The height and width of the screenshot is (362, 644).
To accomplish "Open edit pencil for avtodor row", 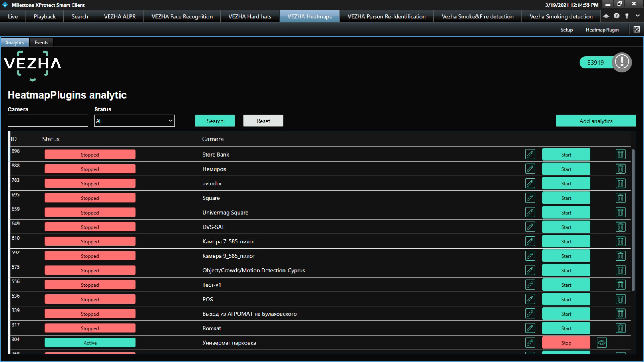I will click(530, 183).
